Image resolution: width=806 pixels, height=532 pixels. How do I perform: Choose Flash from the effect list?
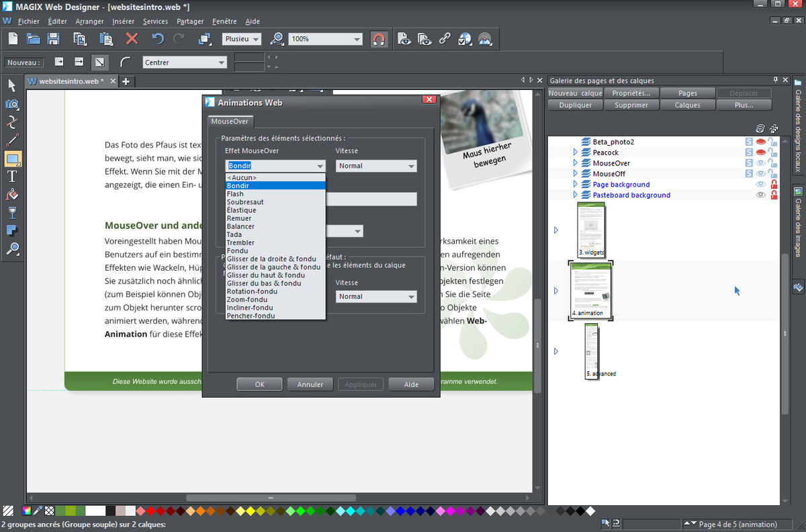click(x=275, y=194)
